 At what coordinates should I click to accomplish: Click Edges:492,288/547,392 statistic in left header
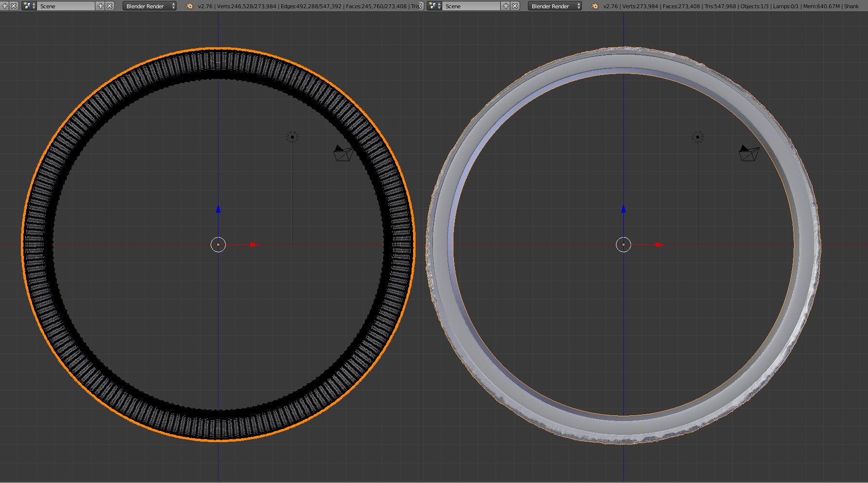pyautogui.click(x=311, y=6)
